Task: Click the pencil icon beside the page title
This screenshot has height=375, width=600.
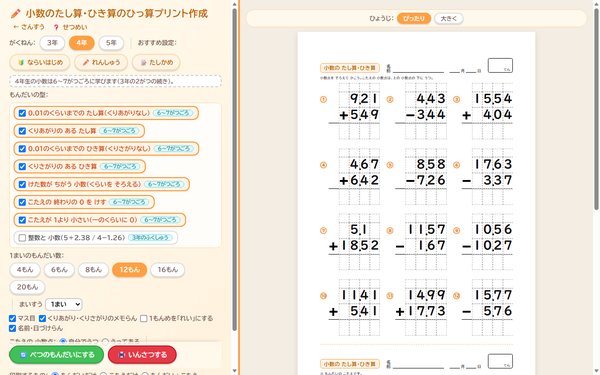Action: coord(15,14)
